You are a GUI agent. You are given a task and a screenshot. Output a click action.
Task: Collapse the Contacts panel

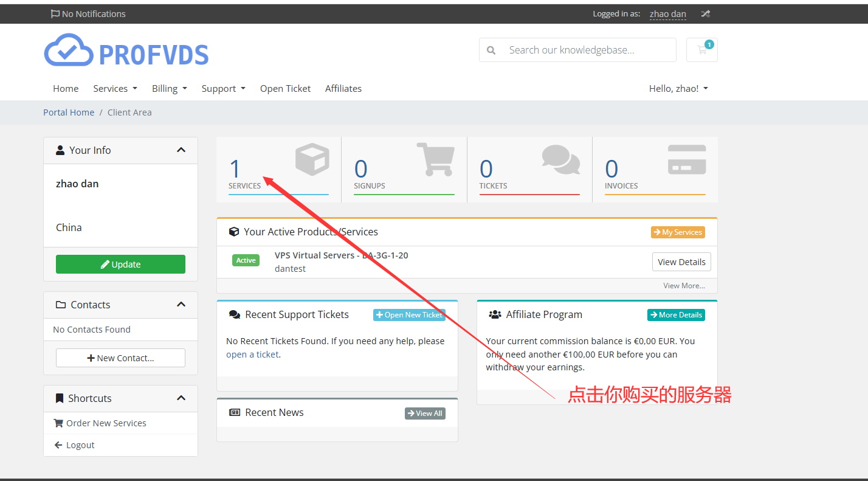(181, 304)
